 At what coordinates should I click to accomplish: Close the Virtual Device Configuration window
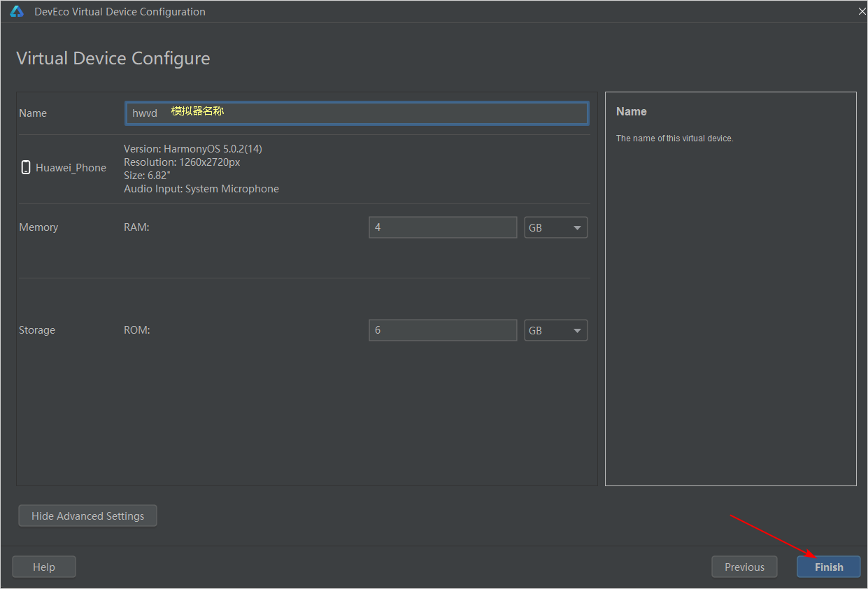pos(862,12)
